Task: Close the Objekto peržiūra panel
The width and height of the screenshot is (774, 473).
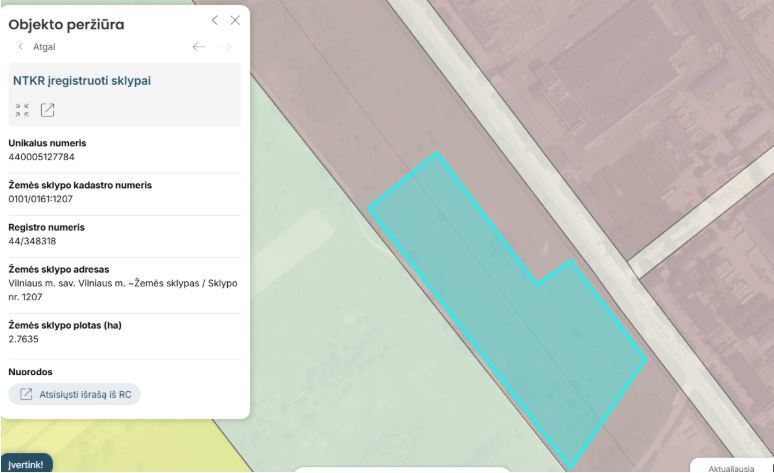Action: point(235,20)
